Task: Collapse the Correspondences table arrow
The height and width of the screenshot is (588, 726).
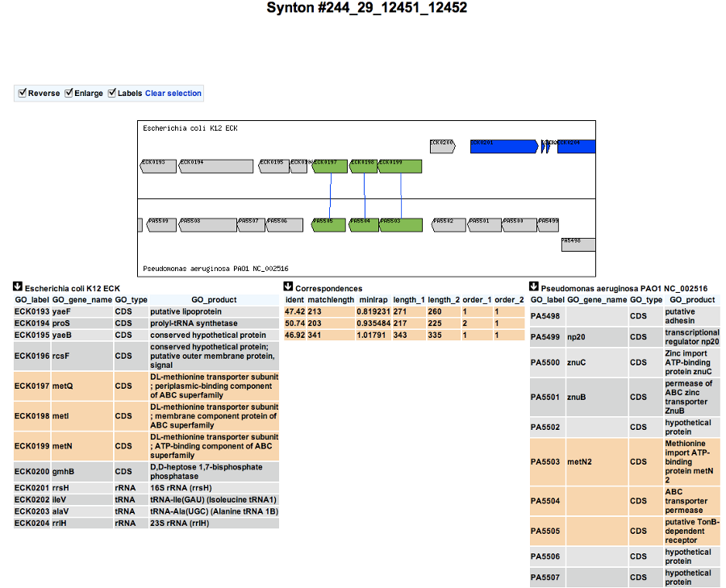Action: (x=288, y=286)
